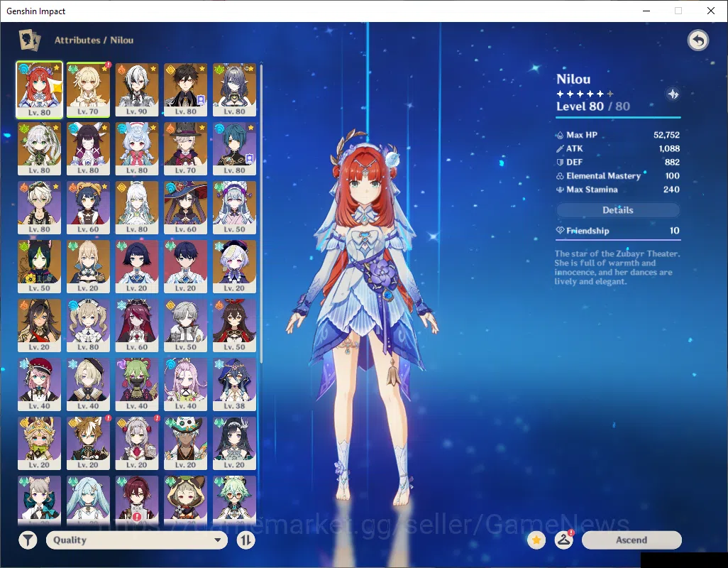Screen dimensions: 728x568
Task: Select Gorou's portrait with red alert
Action: (88, 444)
